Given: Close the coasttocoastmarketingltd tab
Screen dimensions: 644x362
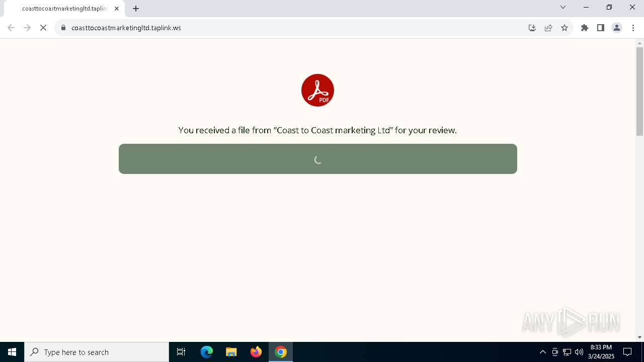Looking at the screenshot, I should (117, 9).
